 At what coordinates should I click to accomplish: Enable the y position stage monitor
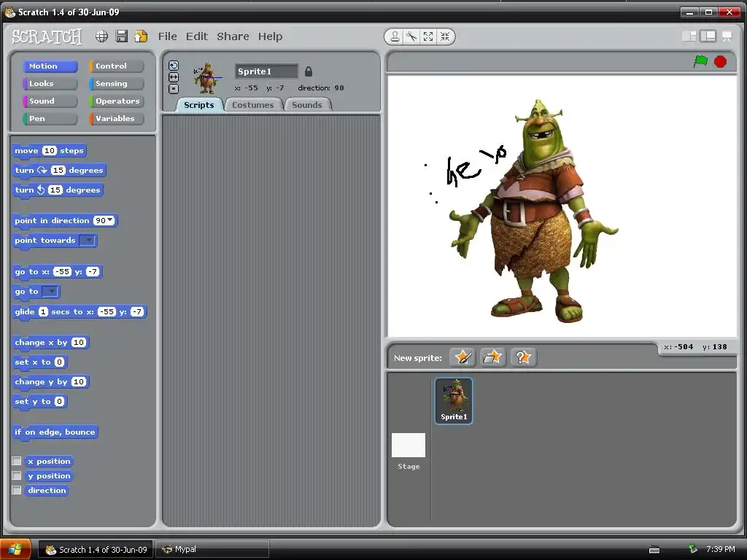[17, 475]
